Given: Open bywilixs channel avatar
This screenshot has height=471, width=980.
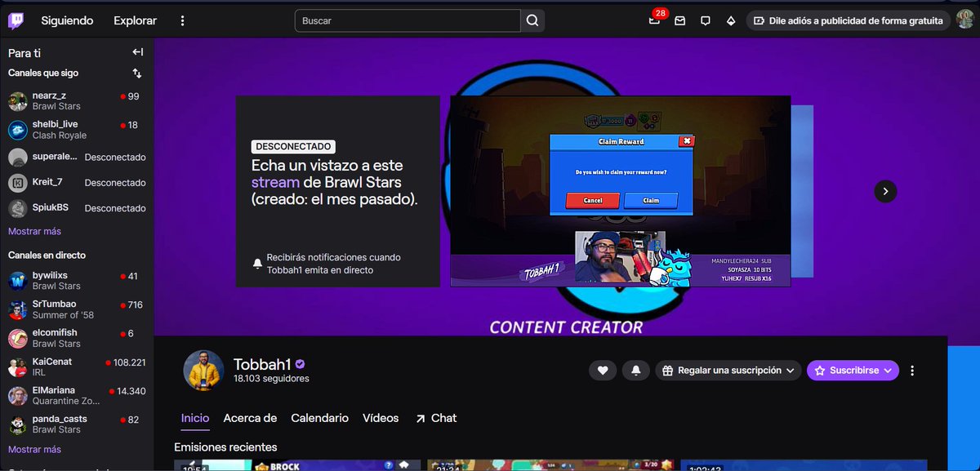Looking at the screenshot, I should pyautogui.click(x=18, y=281).
